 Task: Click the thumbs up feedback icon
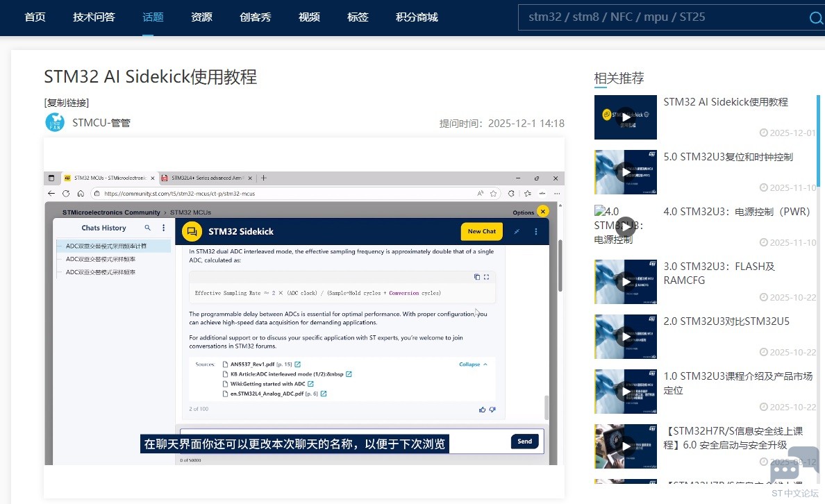[x=482, y=410]
